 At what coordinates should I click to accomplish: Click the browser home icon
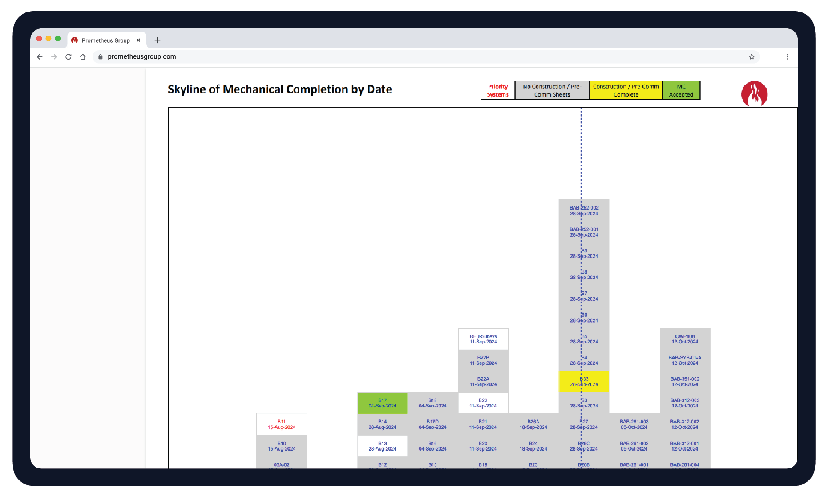tap(83, 56)
